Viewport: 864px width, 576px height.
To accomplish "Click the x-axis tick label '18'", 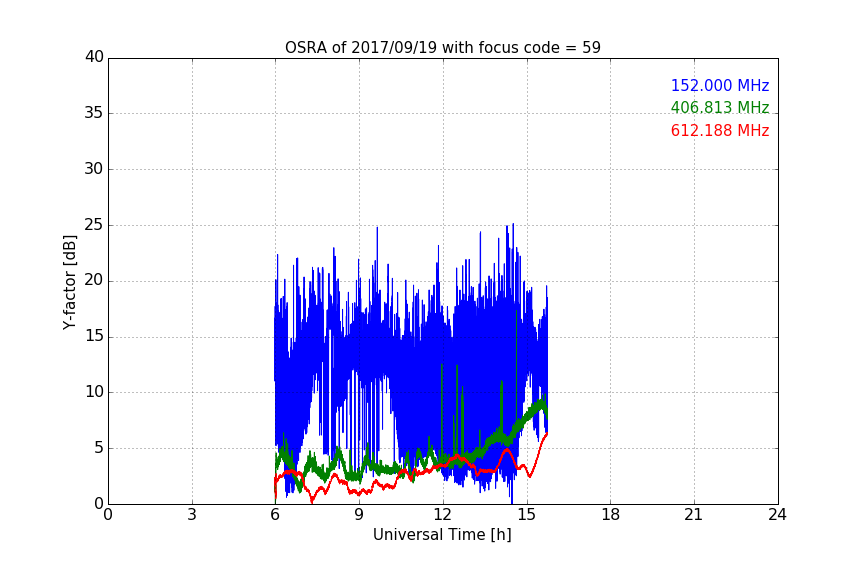I will coord(611,515).
